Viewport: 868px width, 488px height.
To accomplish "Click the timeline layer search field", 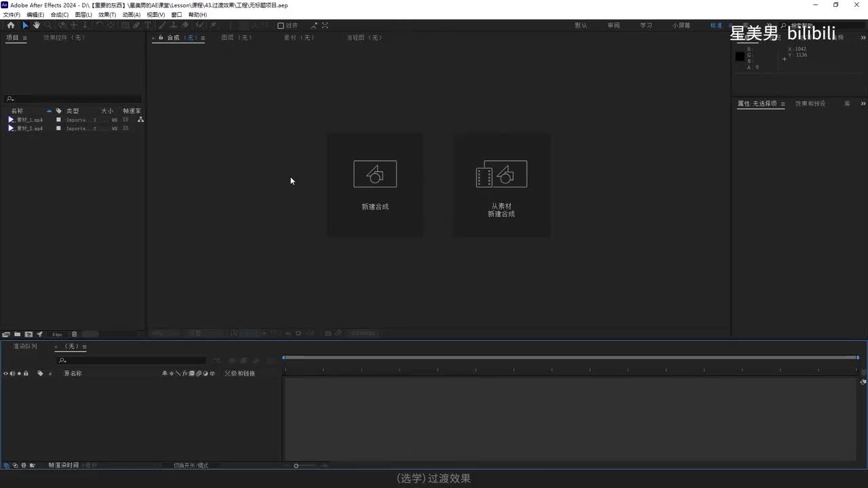I will [131, 361].
